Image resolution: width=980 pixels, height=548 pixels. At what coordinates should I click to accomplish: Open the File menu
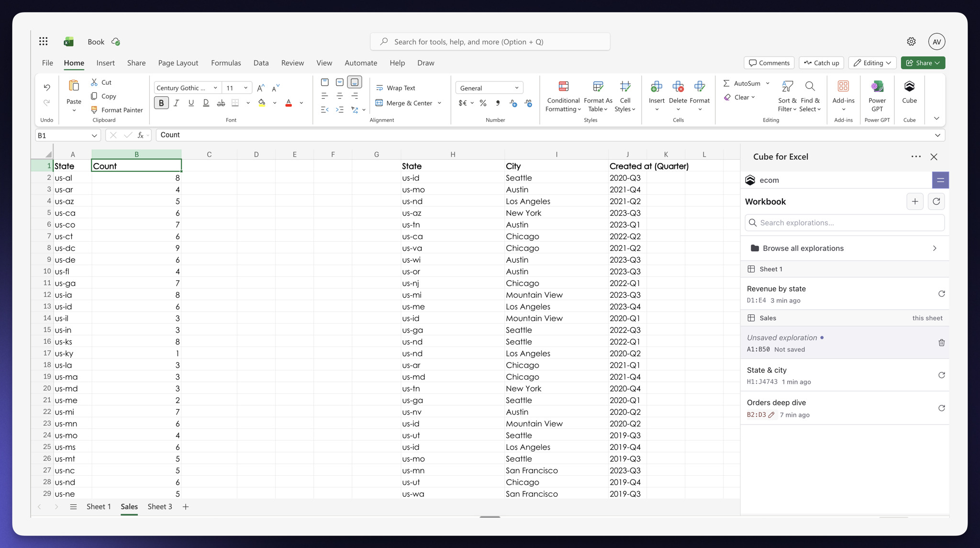(x=47, y=63)
